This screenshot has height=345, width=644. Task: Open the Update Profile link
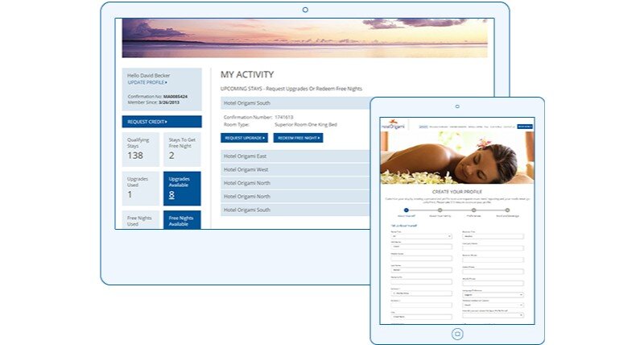coord(147,82)
